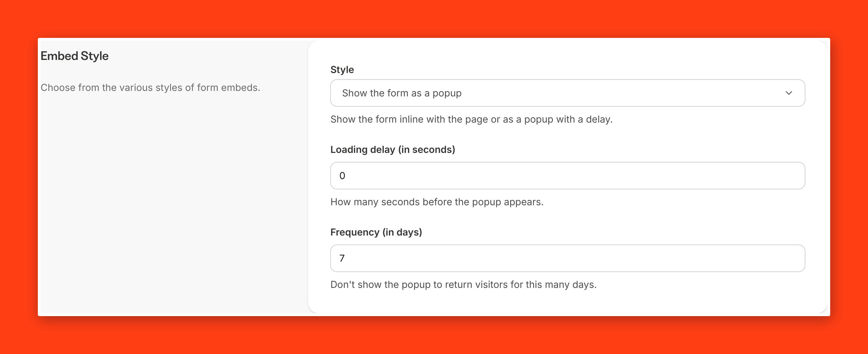
Task: Click the "Choose from the various styles" description
Action: pyautogui.click(x=150, y=87)
